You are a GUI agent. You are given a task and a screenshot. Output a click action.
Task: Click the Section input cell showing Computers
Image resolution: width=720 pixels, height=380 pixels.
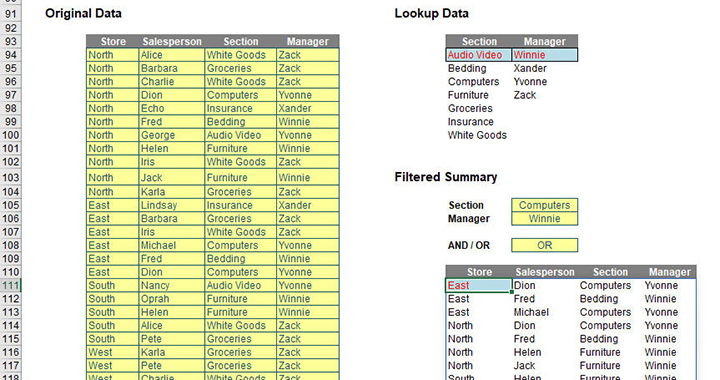(x=545, y=205)
